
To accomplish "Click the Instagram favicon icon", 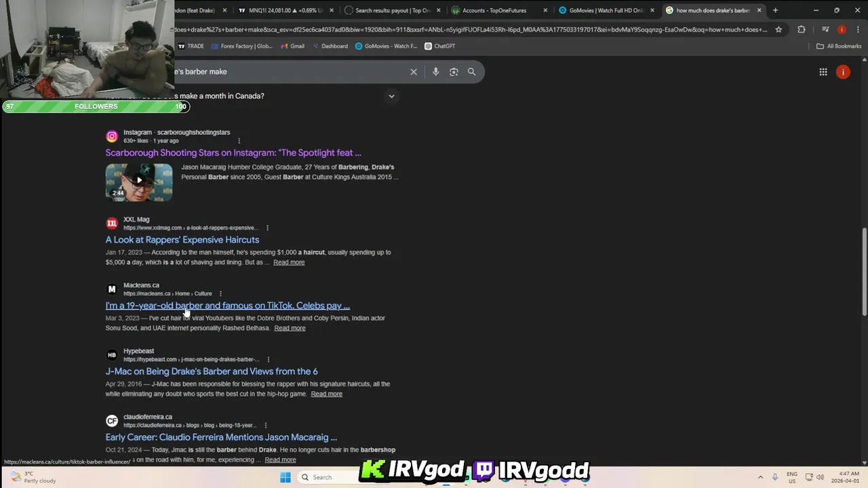I will (112, 136).
